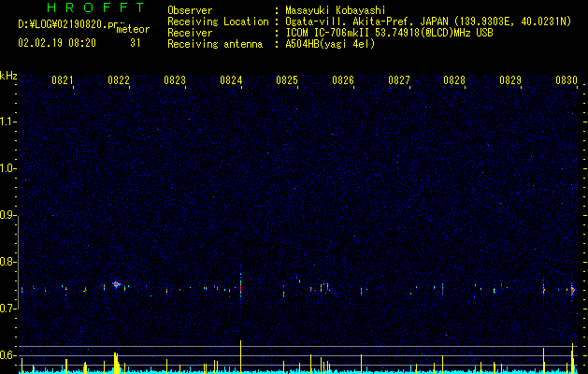588x374 pixels.
Task: Click the 0.6 kHz frequency label
Action: click(x=8, y=355)
